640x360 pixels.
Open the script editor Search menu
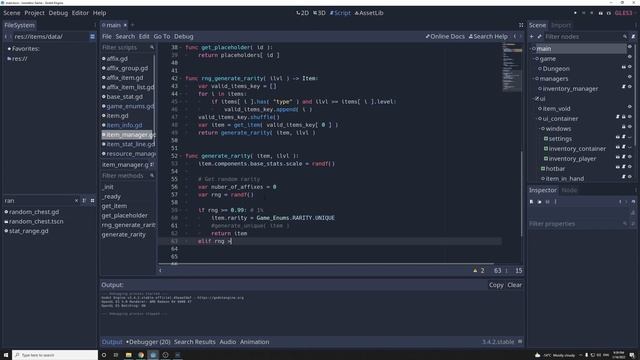click(125, 36)
